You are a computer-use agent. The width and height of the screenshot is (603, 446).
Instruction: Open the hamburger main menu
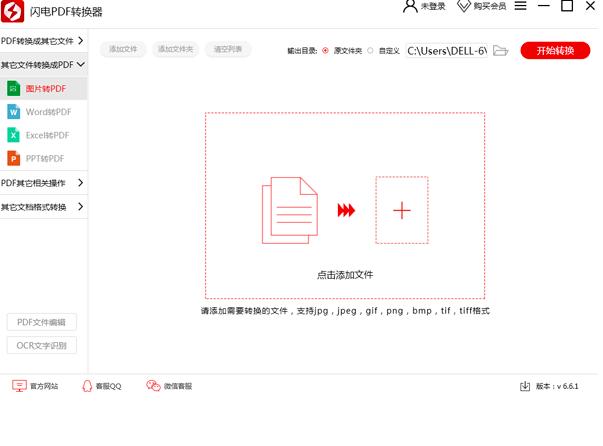pos(520,6)
